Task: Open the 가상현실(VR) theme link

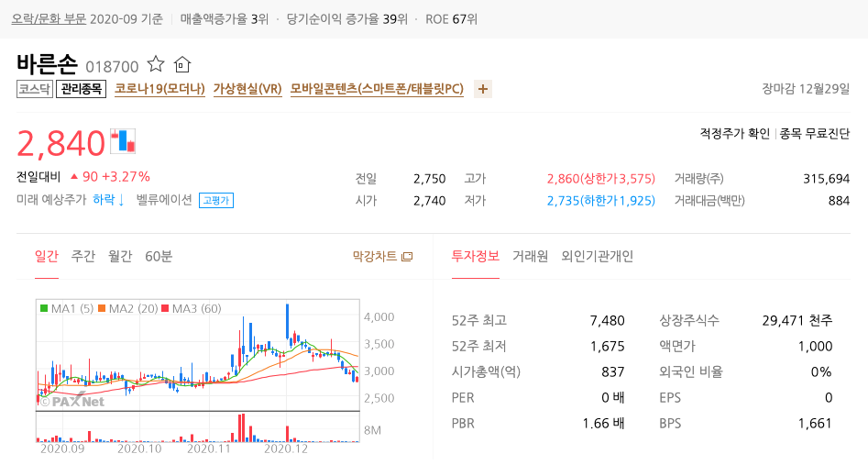Action: click(247, 89)
